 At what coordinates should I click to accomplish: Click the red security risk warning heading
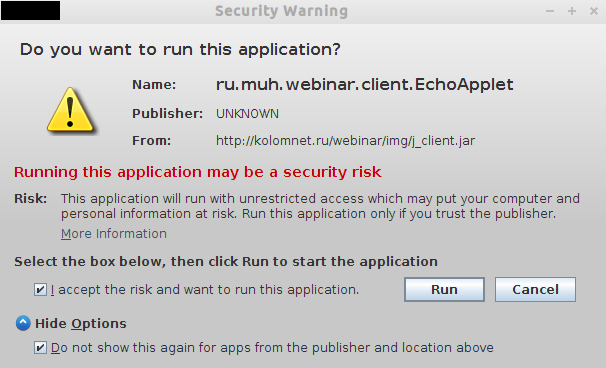[197, 172]
